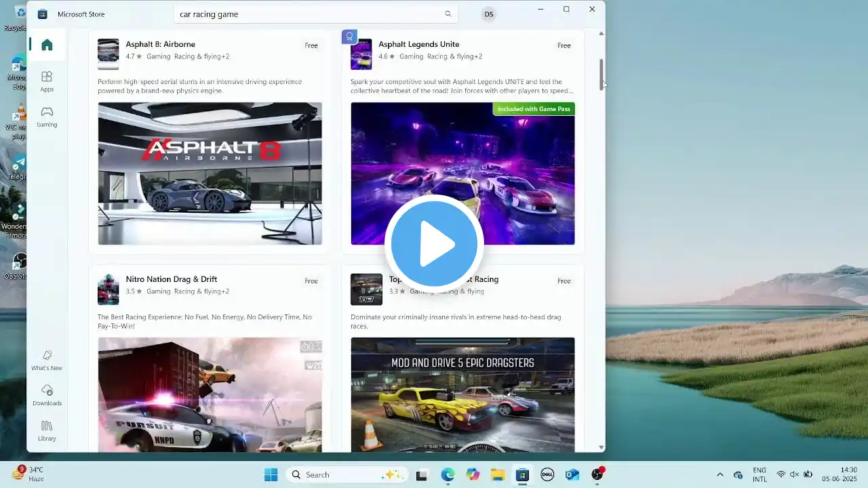The image size is (868, 488).
Task: Click the search magnifier icon in the search box
Action: pos(448,14)
